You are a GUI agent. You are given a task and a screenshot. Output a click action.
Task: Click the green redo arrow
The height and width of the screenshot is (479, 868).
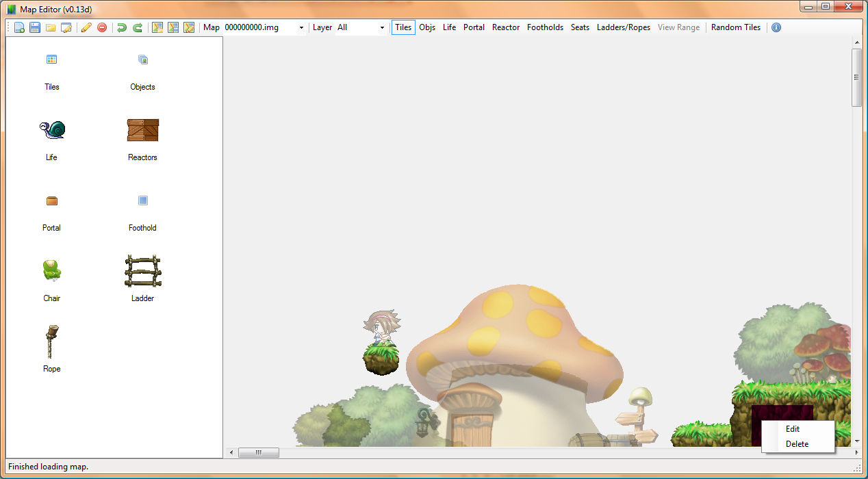[138, 27]
